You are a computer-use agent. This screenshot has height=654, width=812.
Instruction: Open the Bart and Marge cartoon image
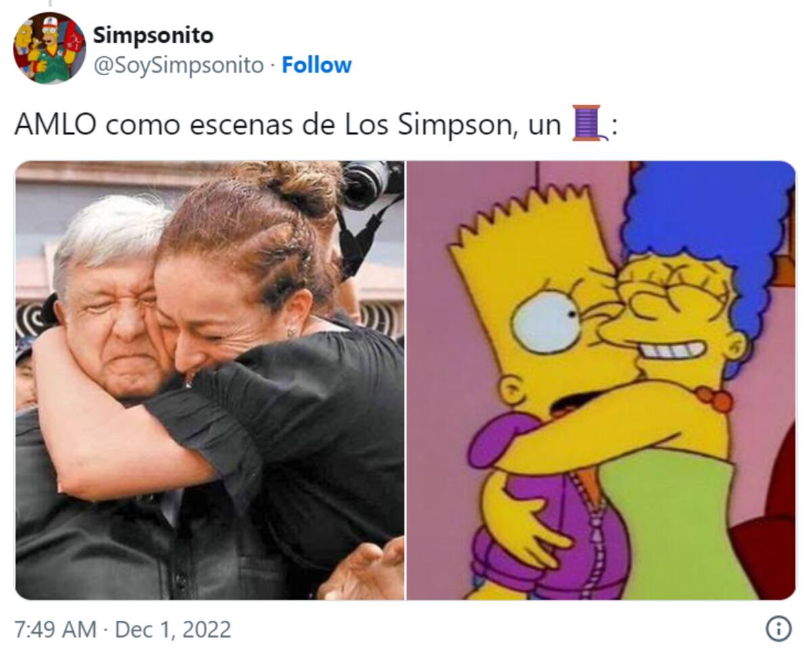(x=601, y=380)
